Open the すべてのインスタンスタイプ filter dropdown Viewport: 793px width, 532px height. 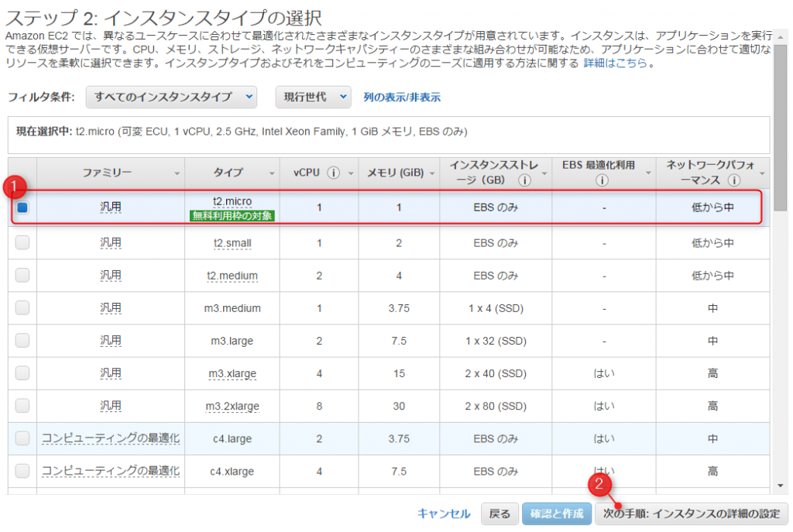[x=171, y=97]
